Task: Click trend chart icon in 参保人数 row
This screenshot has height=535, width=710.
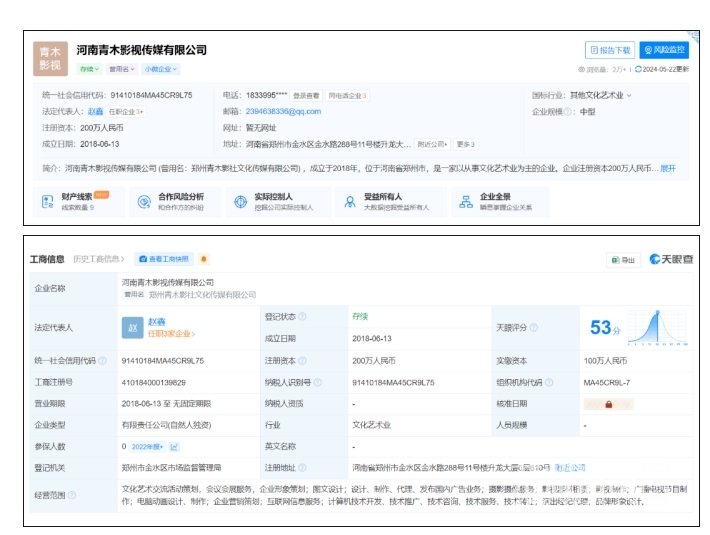Action: tap(174, 447)
